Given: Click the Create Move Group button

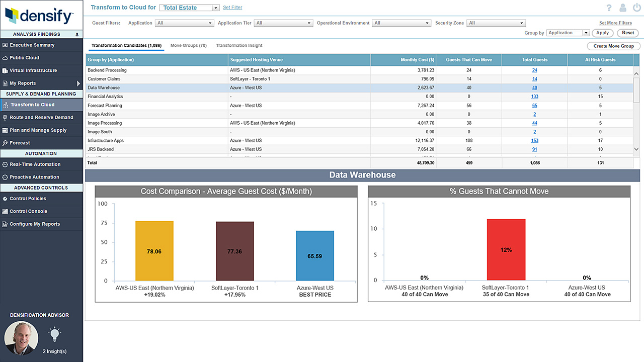Looking at the screenshot, I should coord(614,46).
